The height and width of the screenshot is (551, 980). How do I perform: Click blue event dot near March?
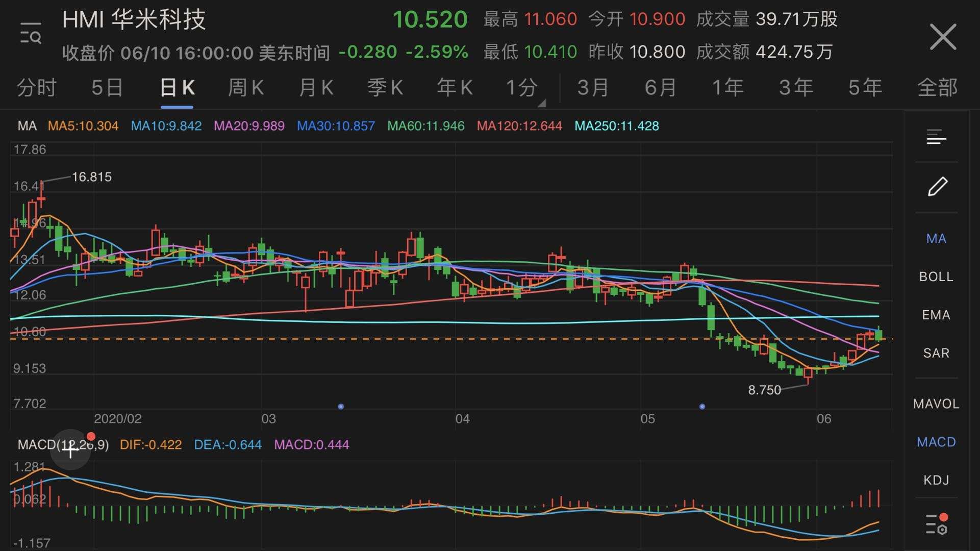tap(341, 407)
